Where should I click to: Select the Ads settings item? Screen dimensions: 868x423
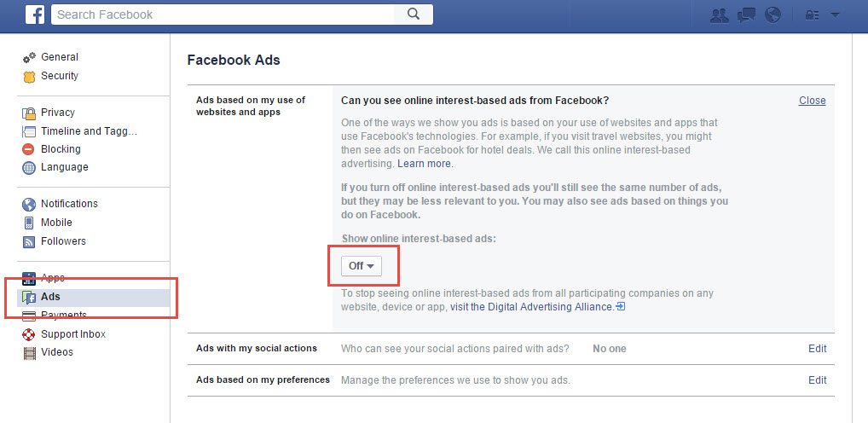point(50,297)
